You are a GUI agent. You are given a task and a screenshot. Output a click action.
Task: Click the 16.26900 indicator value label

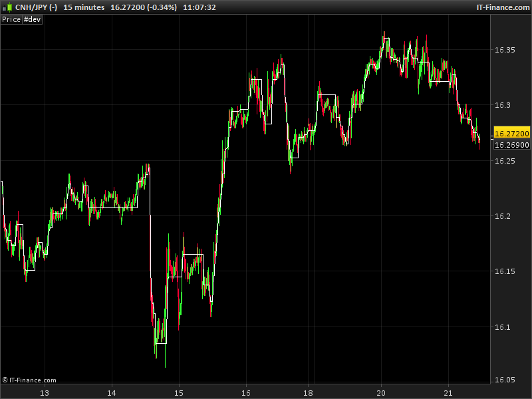511,145
